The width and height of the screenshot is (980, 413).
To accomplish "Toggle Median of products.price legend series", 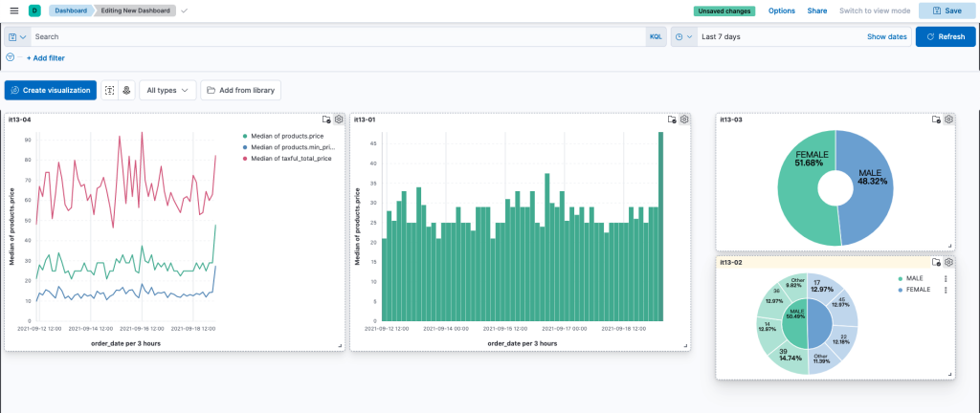I will pos(287,136).
